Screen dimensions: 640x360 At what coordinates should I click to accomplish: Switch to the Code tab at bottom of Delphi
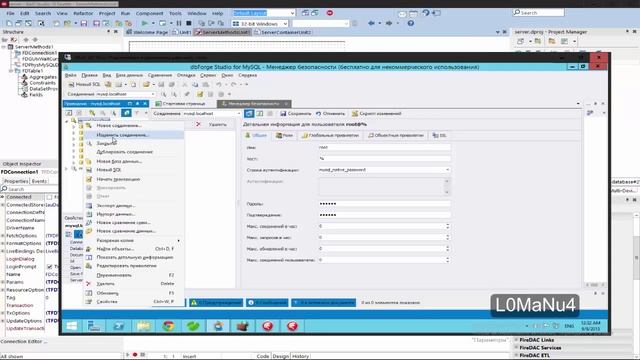click(262, 356)
